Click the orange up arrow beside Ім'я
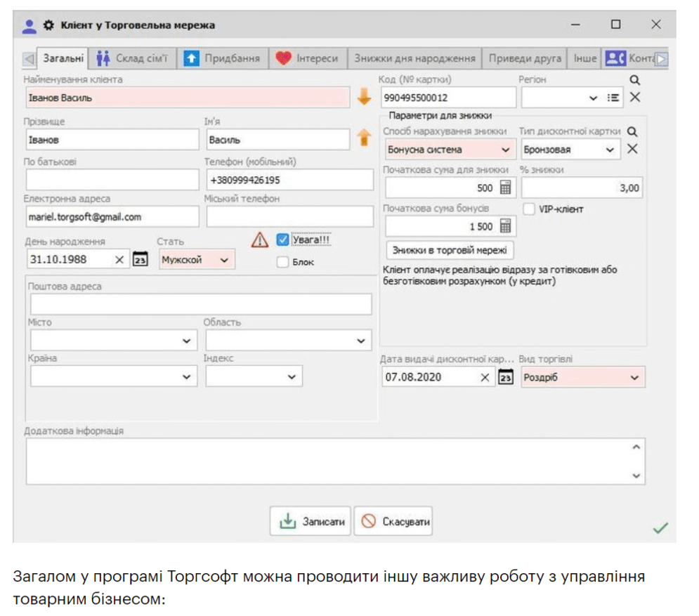The width and height of the screenshot is (699, 616). pyautogui.click(x=364, y=138)
